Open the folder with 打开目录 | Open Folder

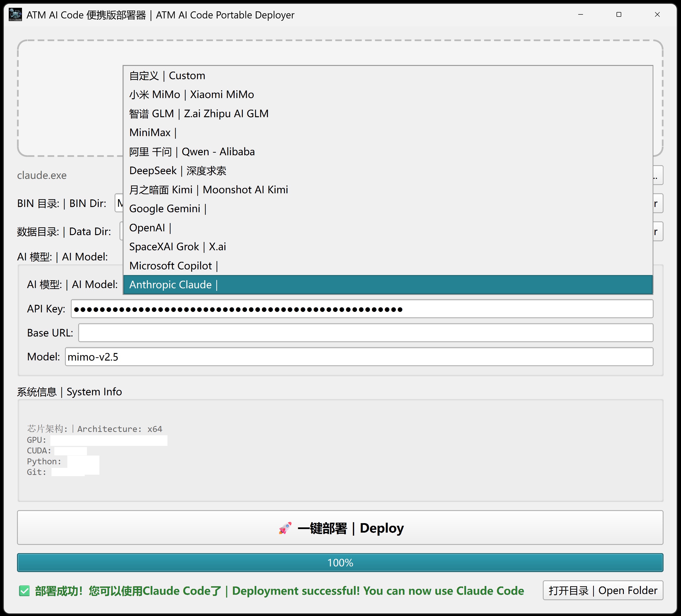tap(603, 590)
